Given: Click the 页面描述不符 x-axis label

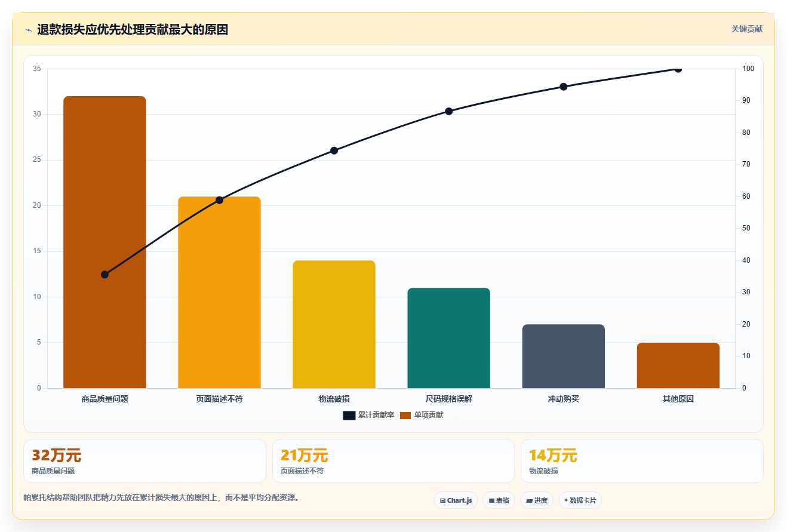Looking at the screenshot, I should [219, 399].
